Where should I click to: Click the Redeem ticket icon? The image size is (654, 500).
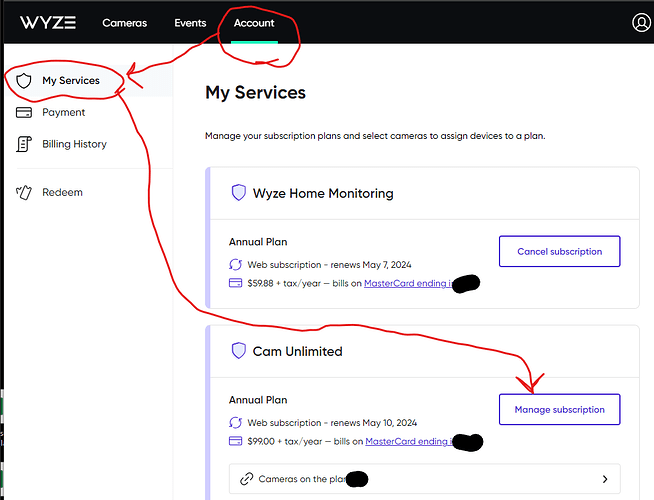[24, 192]
